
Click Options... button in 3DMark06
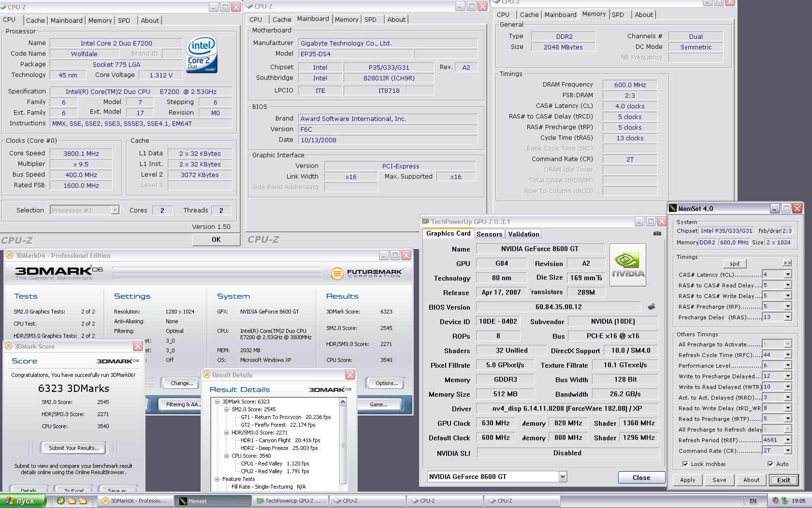pos(387,383)
